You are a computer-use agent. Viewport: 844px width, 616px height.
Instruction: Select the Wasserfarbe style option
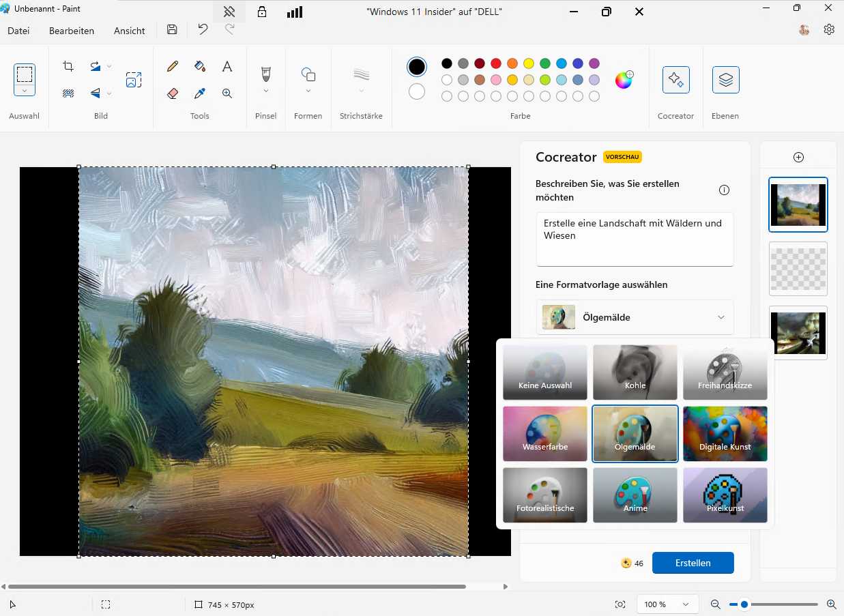pyautogui.click(x=544, y=433)
